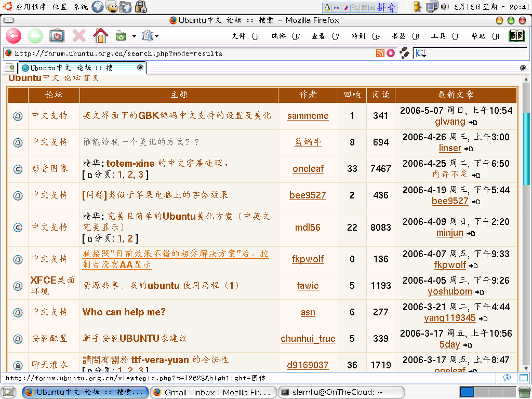Jump to latest post arrow beside minjun
The height and width of the screenshot is (399, 532).
tap(471, 233)
